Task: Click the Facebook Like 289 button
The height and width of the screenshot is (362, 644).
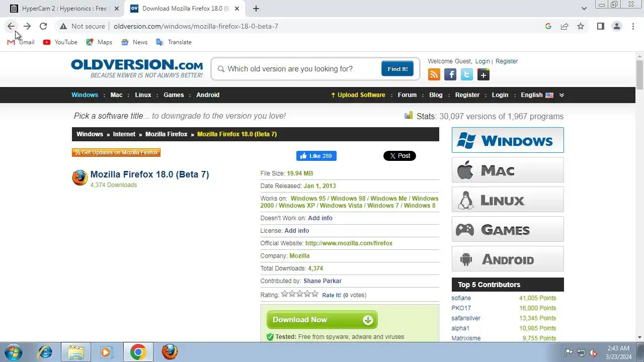Action: click(x=316, y=156)
